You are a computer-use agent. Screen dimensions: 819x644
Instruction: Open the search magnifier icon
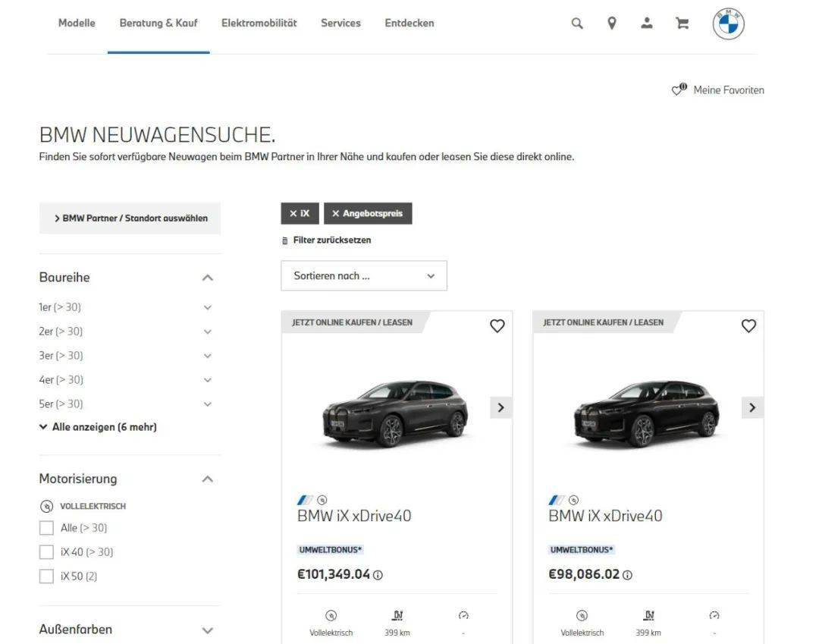tap(576, 23)
